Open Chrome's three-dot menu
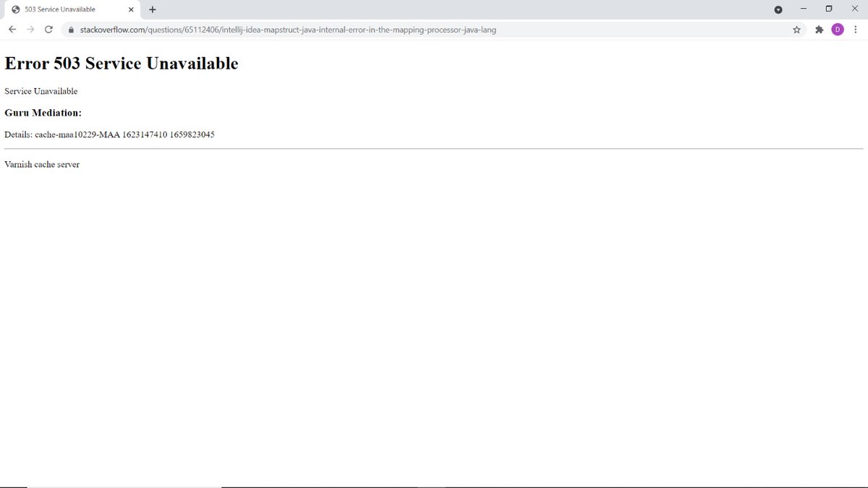 pos(856,30)
